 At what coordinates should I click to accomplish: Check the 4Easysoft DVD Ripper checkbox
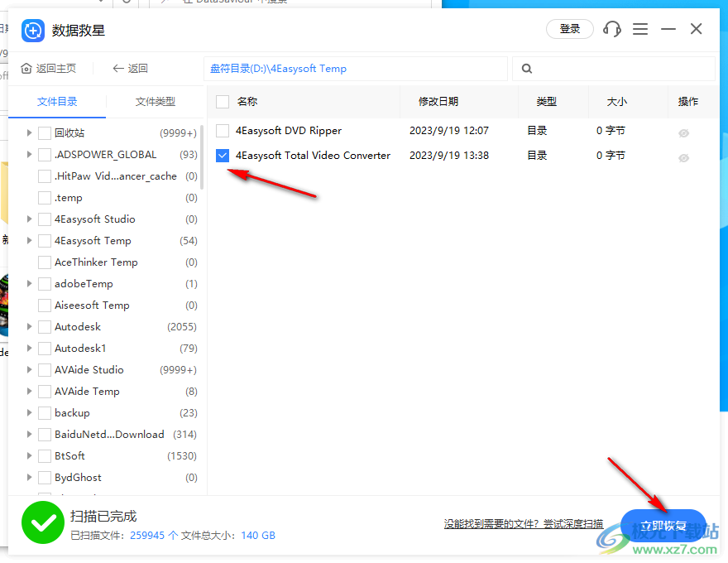pos(223,131)
